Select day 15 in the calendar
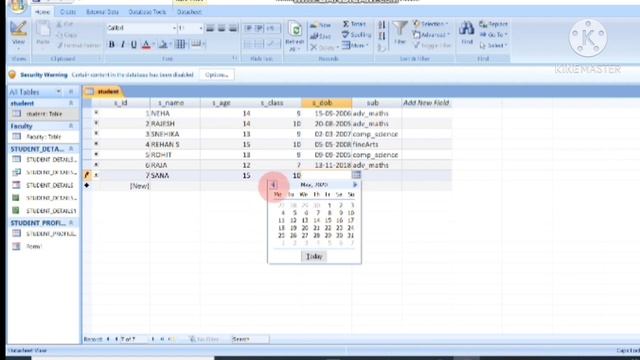Viewport: 640px width, 360px height. point(328,220)
